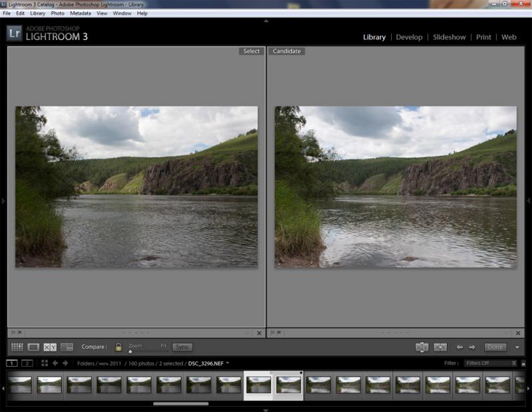Activate main window button 1
This screenshot has width=532, height=412.
(12, 363)
